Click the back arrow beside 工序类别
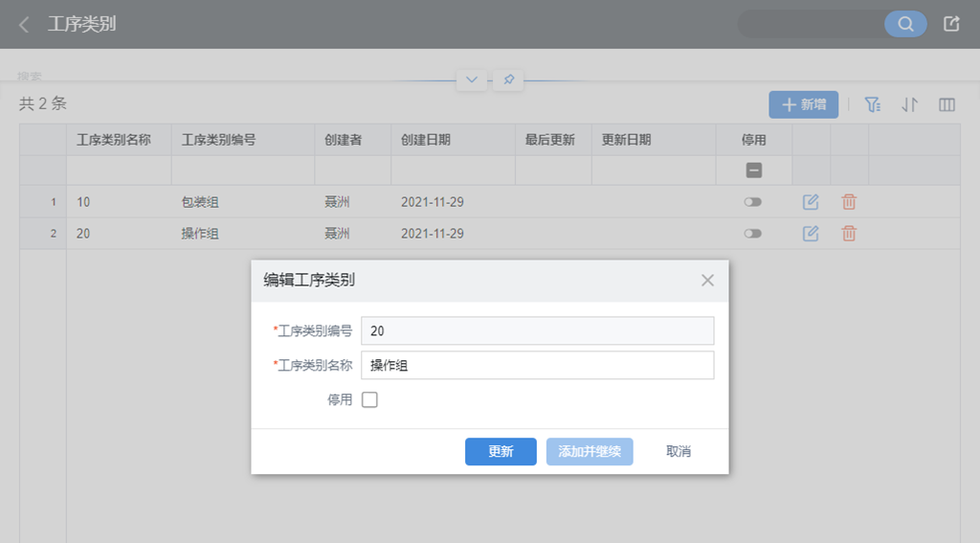 [24, 24]
